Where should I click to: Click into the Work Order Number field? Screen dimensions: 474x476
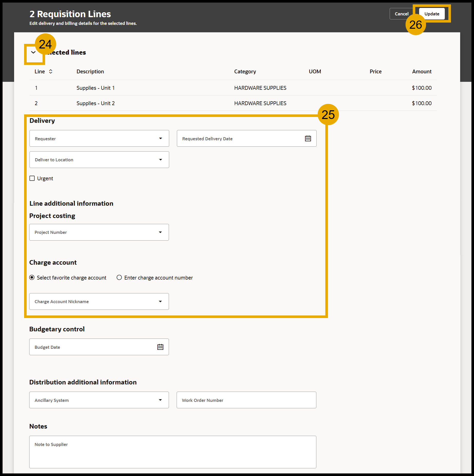(246, 400)
